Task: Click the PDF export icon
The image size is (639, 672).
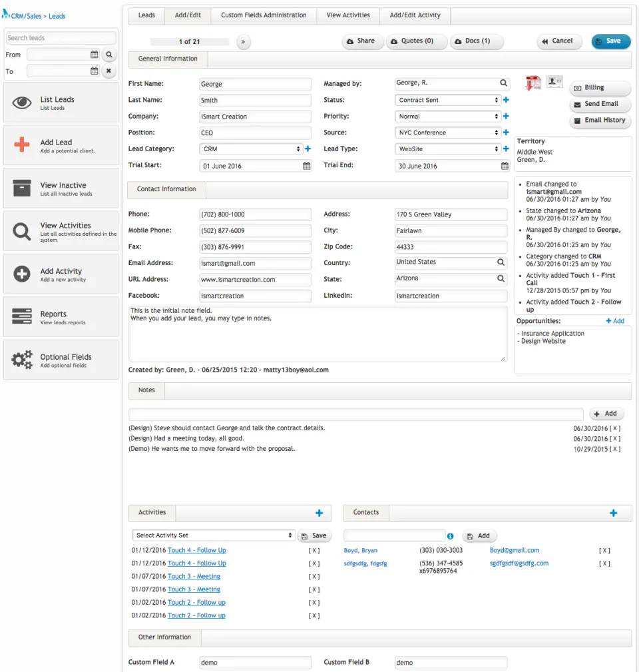Action: coord(533,83)
